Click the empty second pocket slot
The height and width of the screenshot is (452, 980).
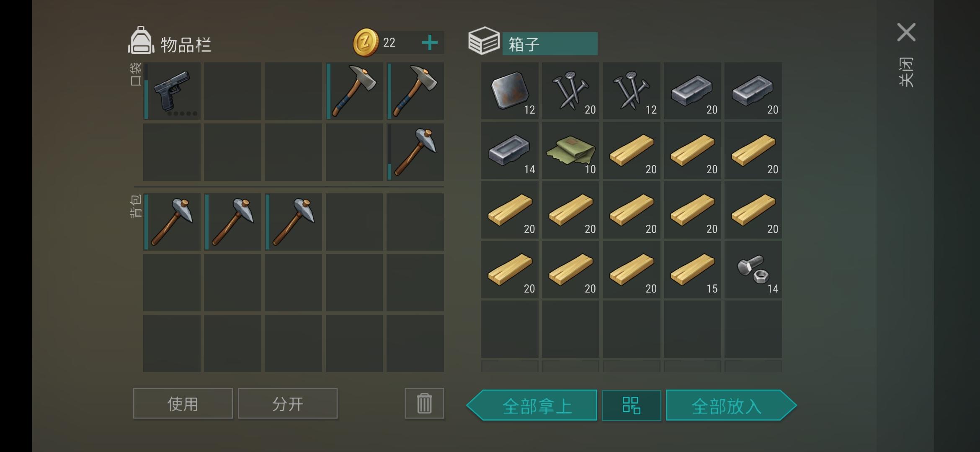(x=232, y=91)
